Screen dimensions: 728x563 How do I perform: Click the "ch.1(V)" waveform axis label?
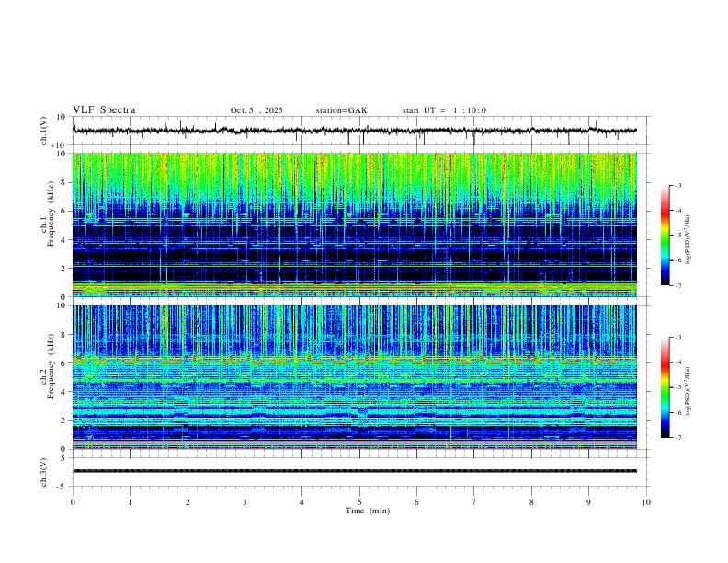pos(44,131)
